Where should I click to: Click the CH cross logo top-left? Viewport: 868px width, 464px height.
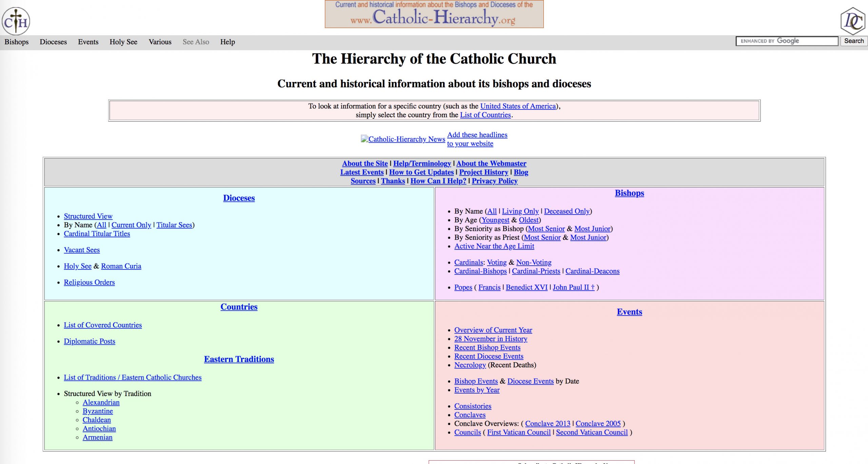(16, 21)
